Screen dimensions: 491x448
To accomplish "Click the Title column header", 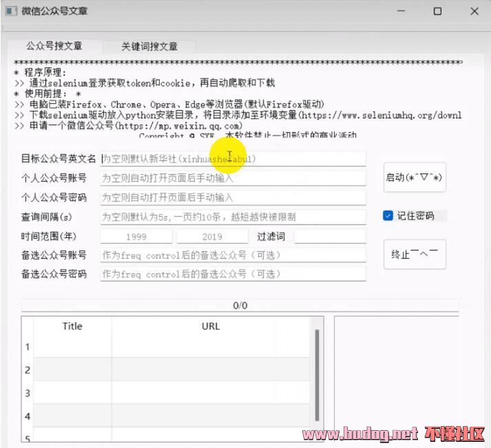I will 72,326.
